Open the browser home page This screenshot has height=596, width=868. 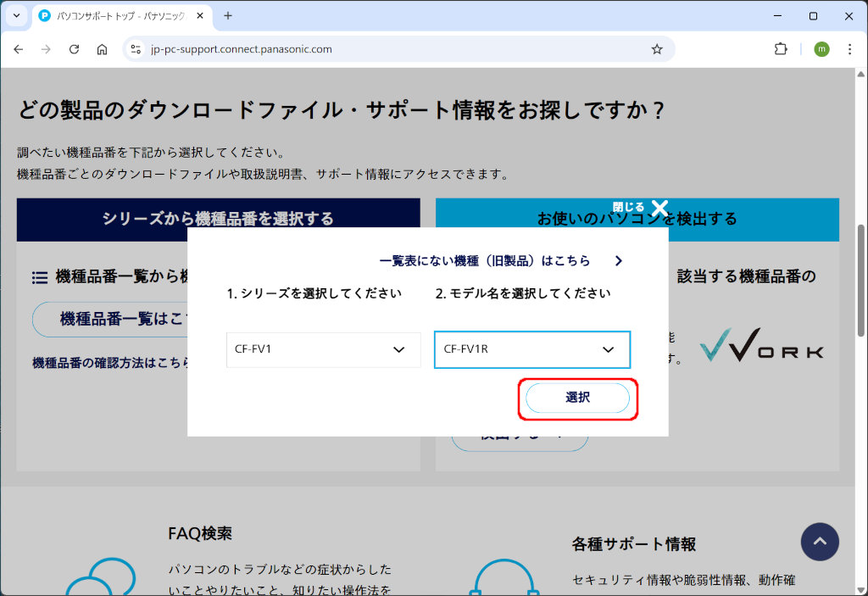pyautogui.click(x=102, y=49)
